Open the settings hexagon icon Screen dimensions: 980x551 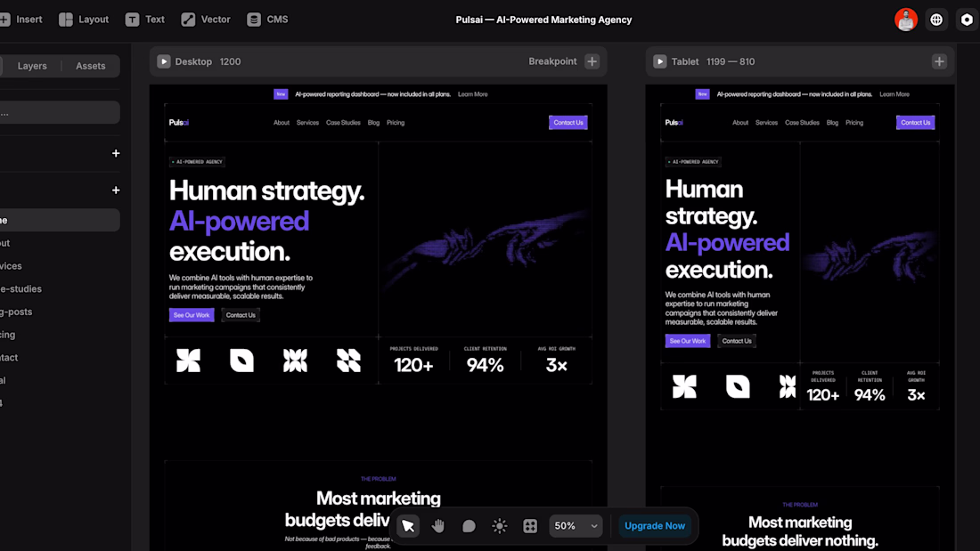click(967, 20)
